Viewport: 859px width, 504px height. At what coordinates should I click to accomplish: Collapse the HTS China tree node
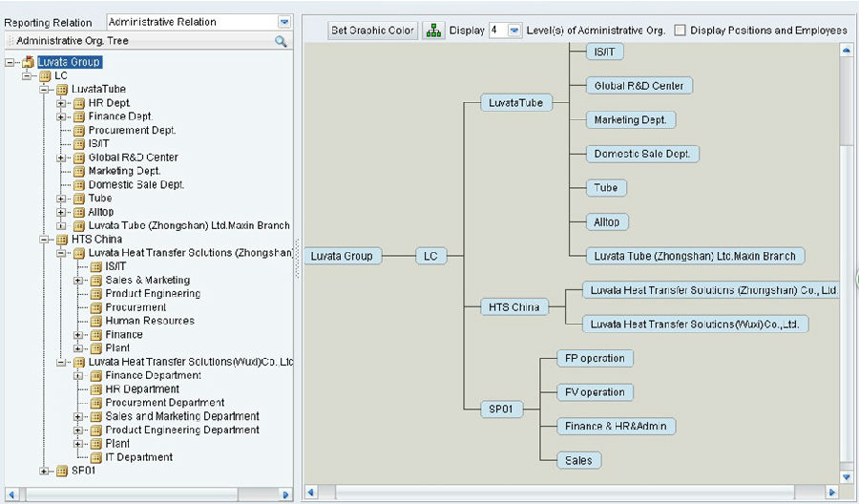click(x=45, y=240)
